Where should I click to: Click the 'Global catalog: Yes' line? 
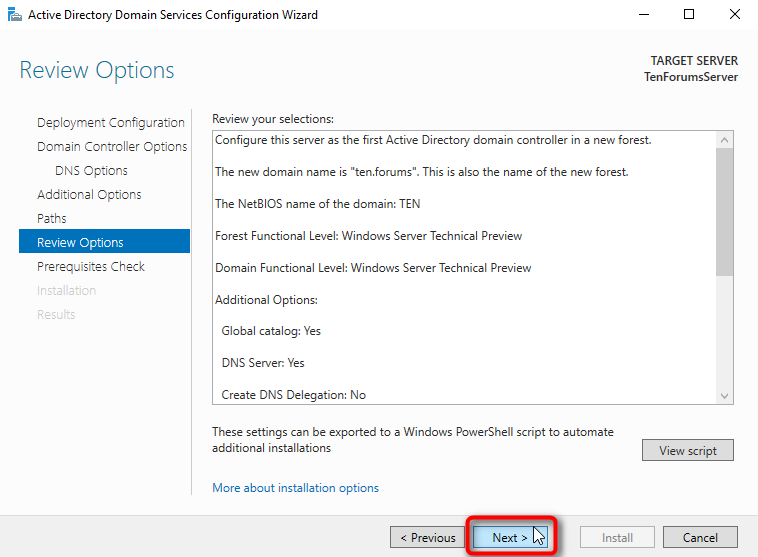pyautogui.click(x=271, y=331)
